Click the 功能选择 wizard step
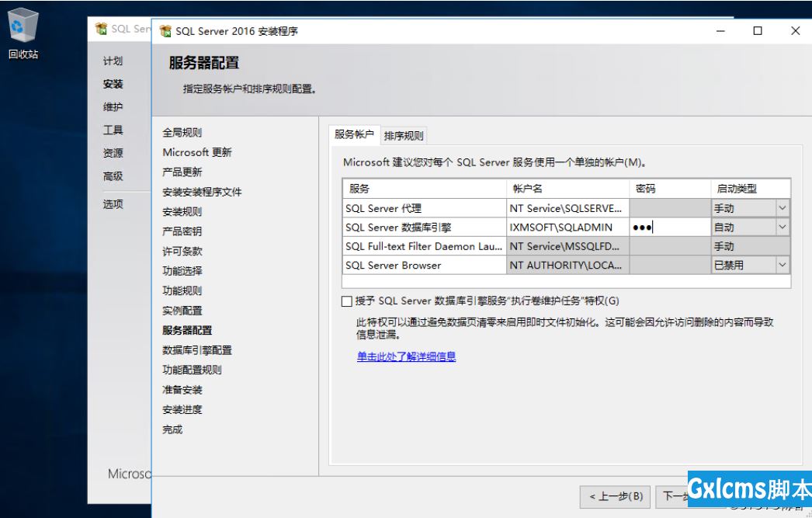Screen dimensions: 812x518 click(x=182, y=271)
